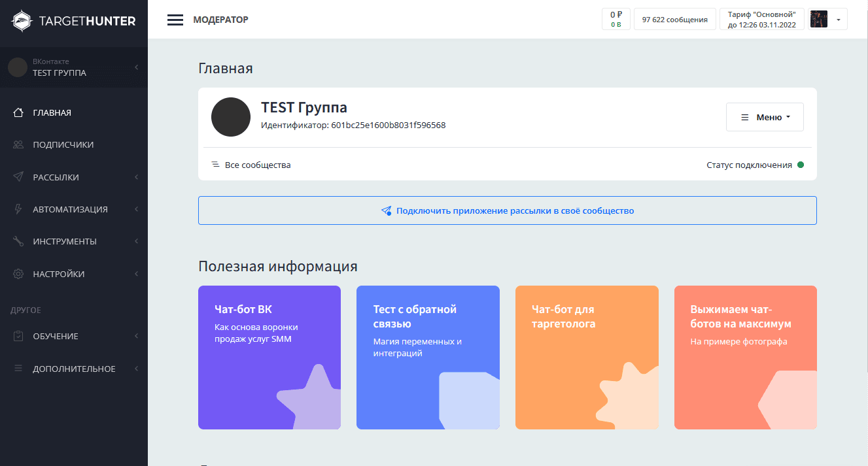Click the Инструменты wrench icon

point(19,241)
